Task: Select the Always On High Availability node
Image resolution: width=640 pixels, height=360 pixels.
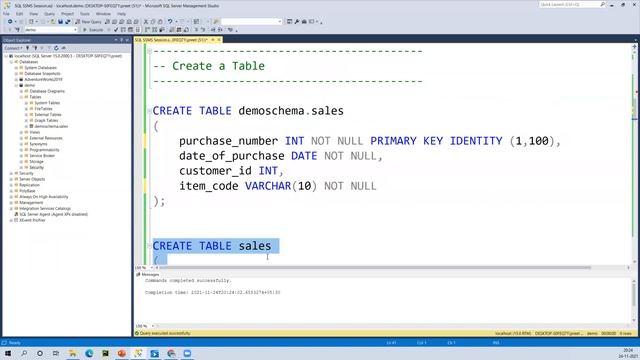Action: pos(43,197)
